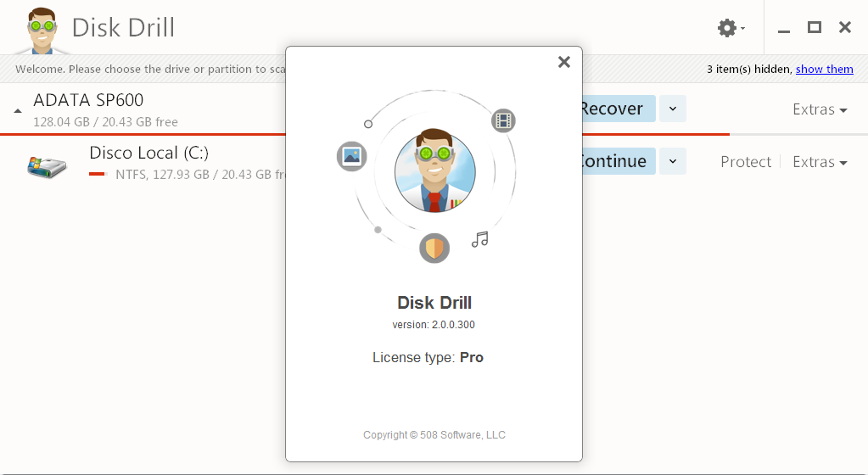The height and width of the screenshot is (475, 868).
Task: Close the Disk Drill about dialog
Action: click(x=563, y=61)
